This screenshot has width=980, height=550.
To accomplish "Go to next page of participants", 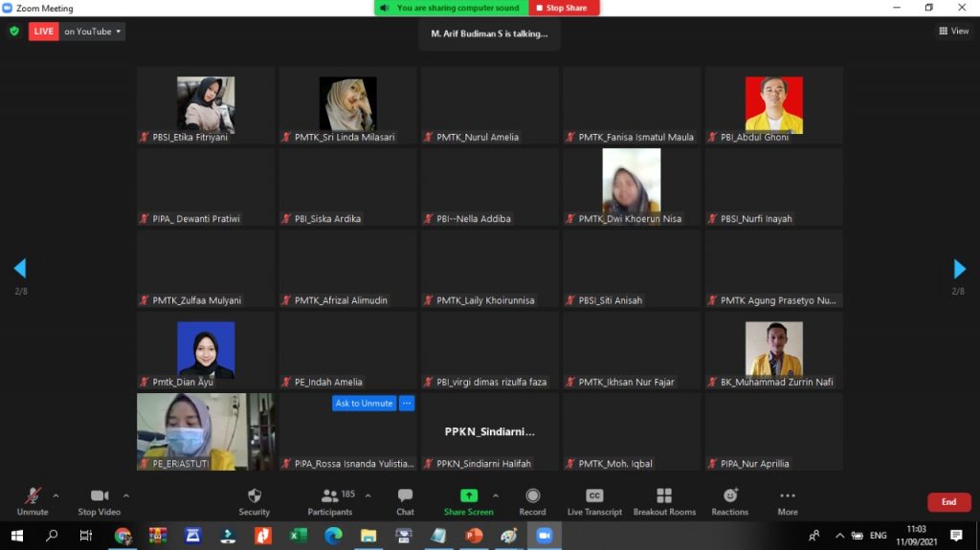I will click(x=959, y=269).
